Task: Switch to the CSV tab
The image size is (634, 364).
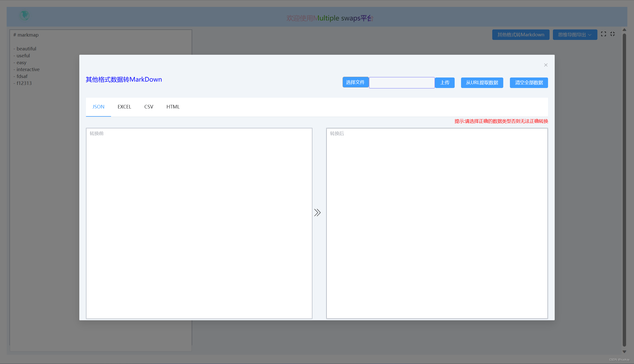Action: pos(149,107)
